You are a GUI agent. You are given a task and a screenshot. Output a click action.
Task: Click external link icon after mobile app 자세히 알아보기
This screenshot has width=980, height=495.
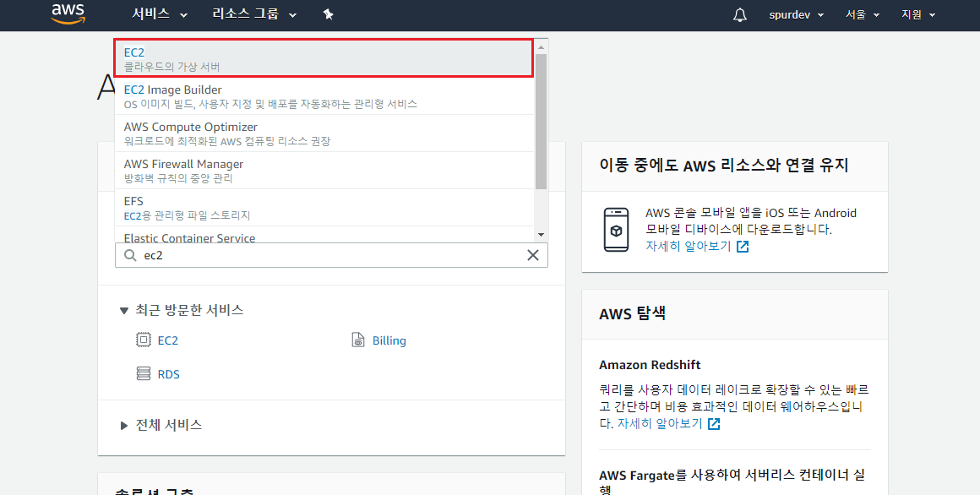point(743,247)
